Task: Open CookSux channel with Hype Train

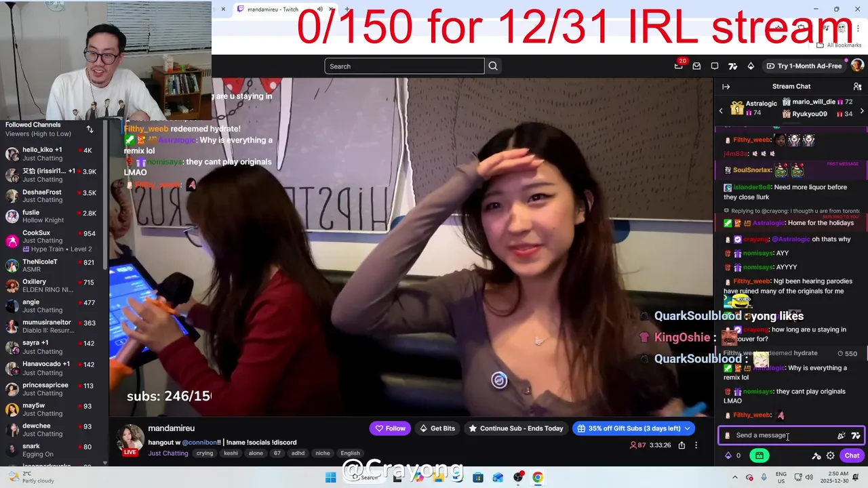Action: 54,241
